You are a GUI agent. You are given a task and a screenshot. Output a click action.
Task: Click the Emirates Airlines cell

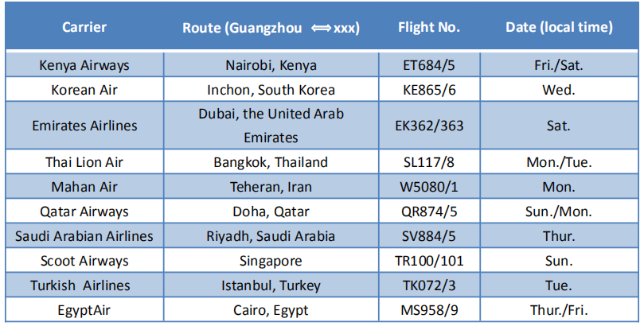click(84, 126)
